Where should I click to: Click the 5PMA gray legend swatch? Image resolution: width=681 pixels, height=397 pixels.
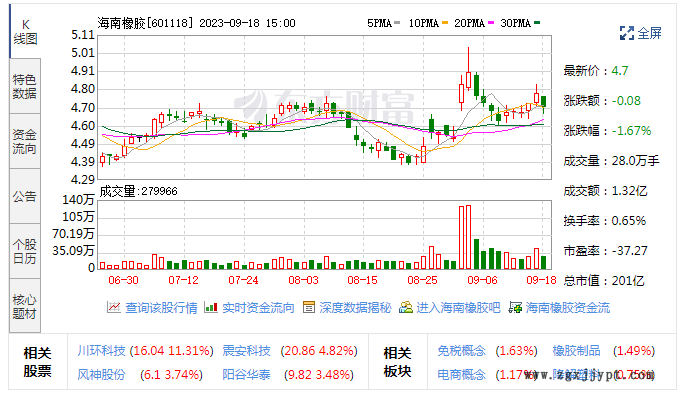point(397,23)
